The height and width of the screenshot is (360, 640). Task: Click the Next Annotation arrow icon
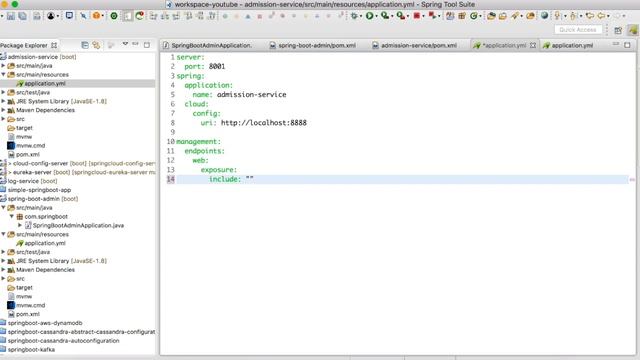click(x=557, y=16)
